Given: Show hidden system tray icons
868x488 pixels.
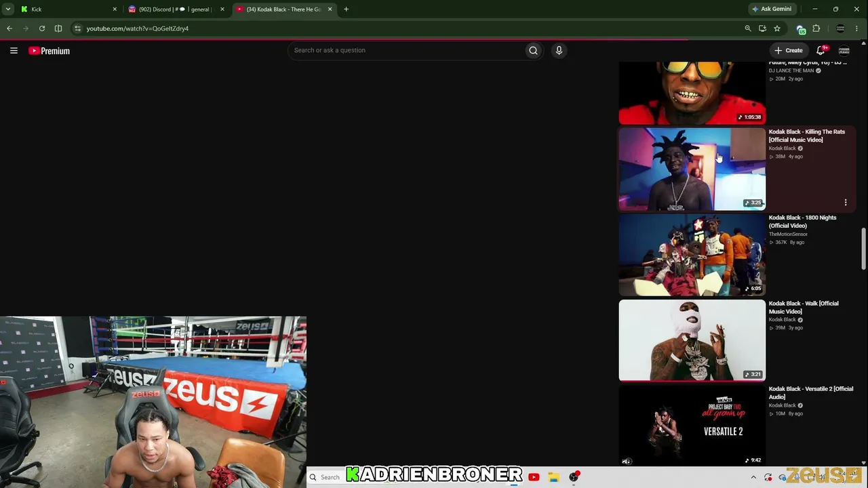Looking at the screenshot, I should [753, 477].
